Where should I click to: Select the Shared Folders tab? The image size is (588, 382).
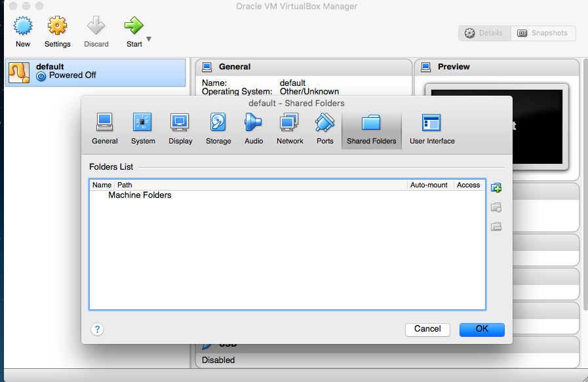[371, 130]
